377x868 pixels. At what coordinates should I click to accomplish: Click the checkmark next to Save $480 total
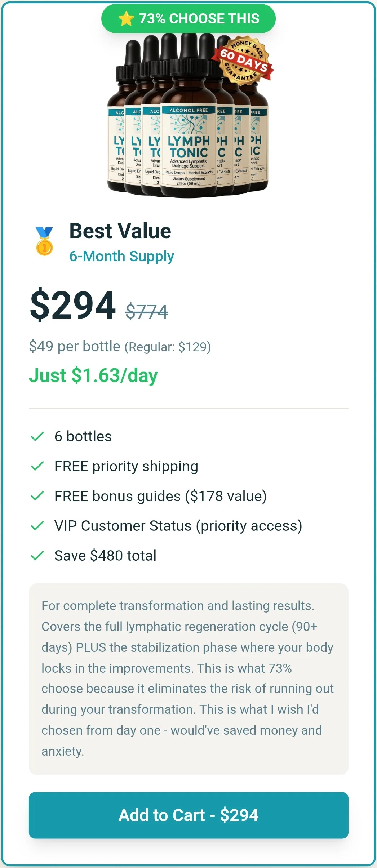tap(37, 555)
